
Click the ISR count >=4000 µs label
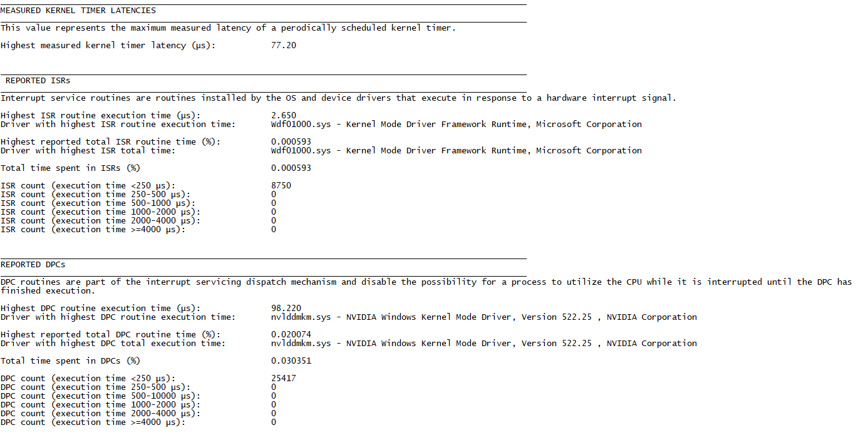[x=93, y=229]
